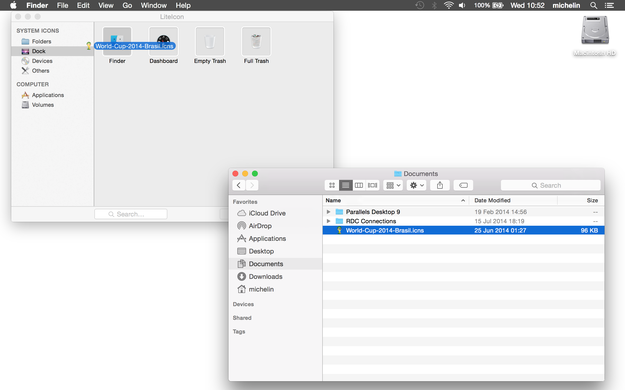Click the Edit Tags toolbar button
Image resolution: width=625 pixels, height=390 pixels.
[463, 185]
